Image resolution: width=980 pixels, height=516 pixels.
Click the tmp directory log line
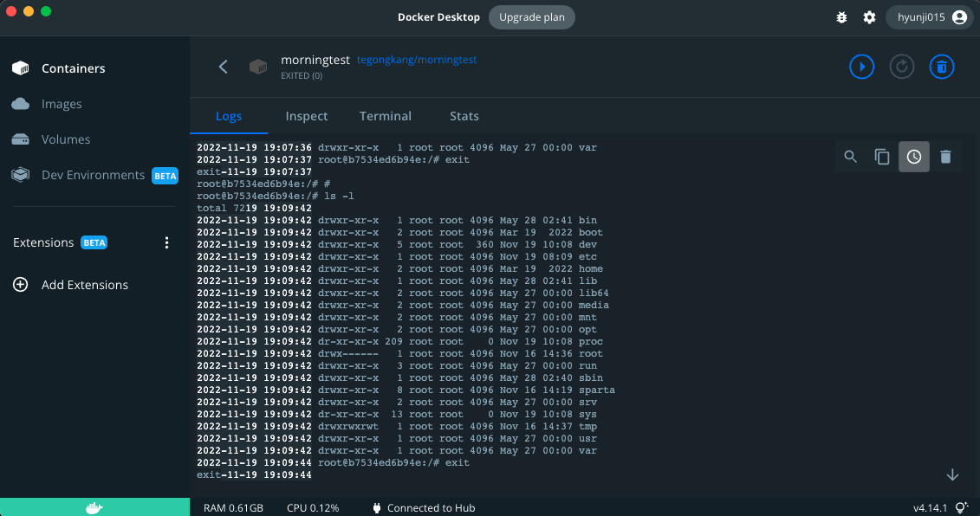pos(397,427)
